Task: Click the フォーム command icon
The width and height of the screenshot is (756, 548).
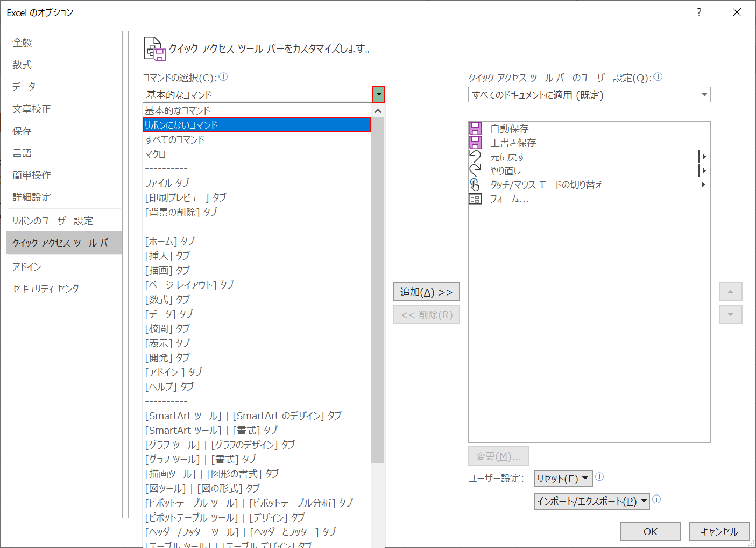Action: (x=475, y=198)
